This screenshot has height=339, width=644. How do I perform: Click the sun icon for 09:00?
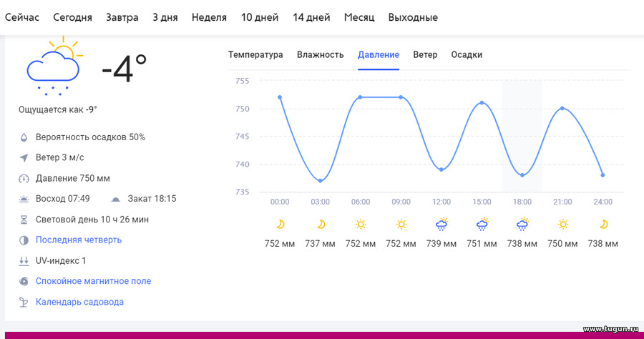[401, 224]
